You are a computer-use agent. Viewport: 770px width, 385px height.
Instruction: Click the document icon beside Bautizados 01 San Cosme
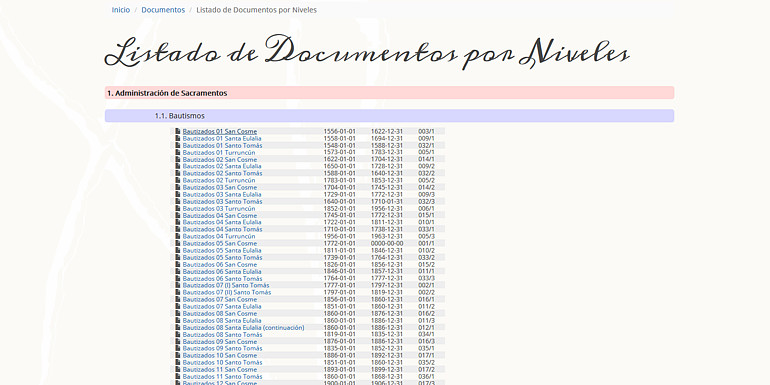pyautogui.click(x=178, y=132)
